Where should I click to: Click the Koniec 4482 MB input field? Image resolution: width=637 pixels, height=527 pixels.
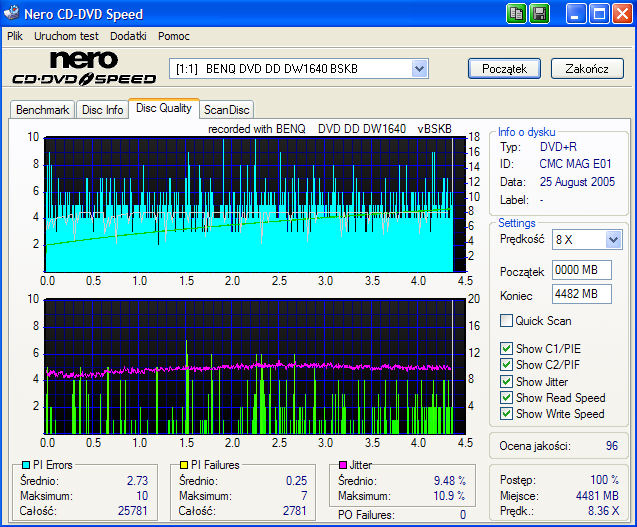click(x=582, y=294)
